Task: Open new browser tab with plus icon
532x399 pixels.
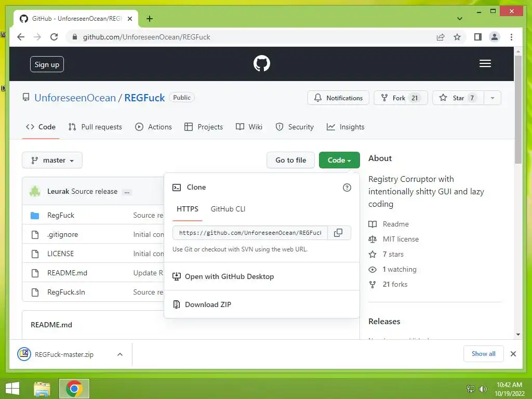Action: [x=149, y=19]
